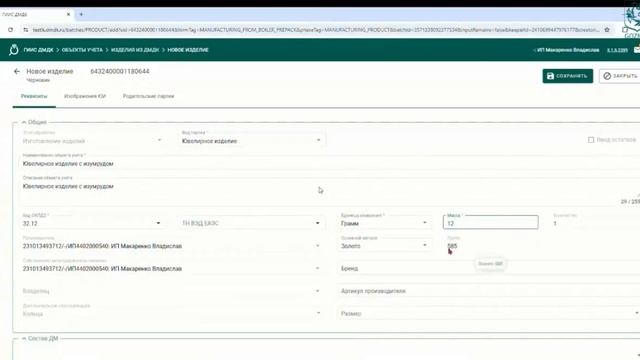Click the ЗАКРЫТЬ button
This screenshot has width=640, height=360.
click(620, 76)
